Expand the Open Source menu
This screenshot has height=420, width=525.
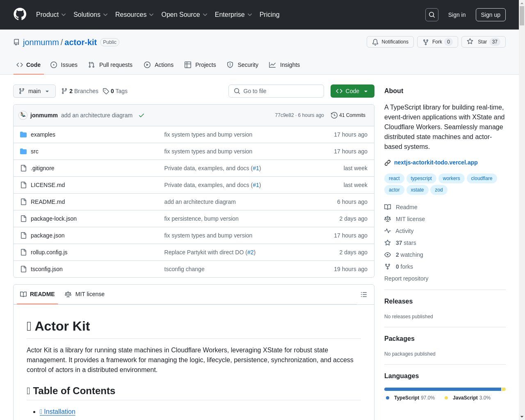point(184,15)
